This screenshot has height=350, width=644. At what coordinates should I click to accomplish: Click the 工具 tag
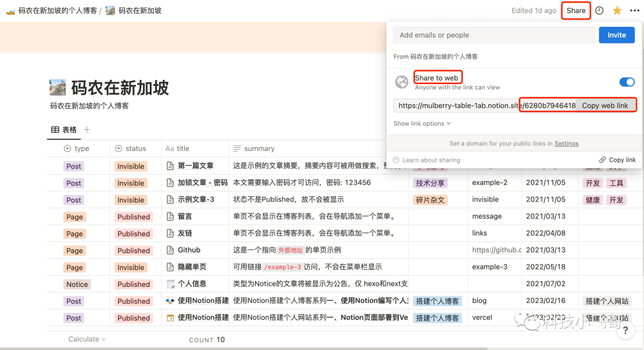point(616,183)
